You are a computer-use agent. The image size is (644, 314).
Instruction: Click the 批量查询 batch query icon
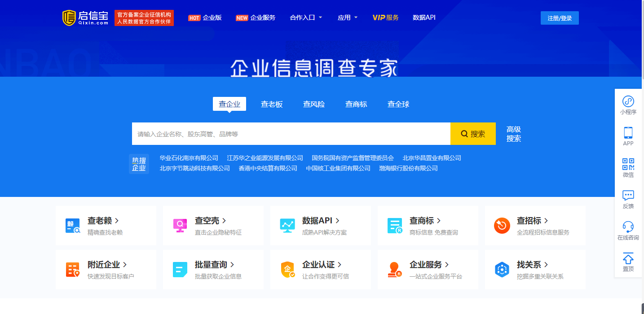tap(180, 270)
